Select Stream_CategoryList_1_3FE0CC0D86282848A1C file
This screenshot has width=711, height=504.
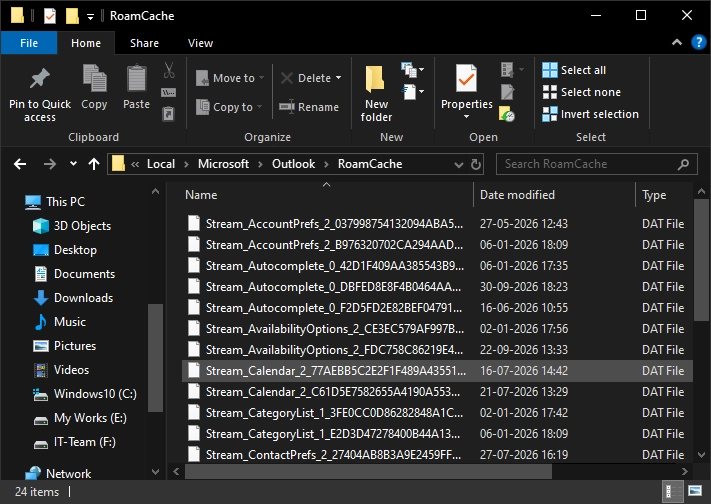click(437, 413)
